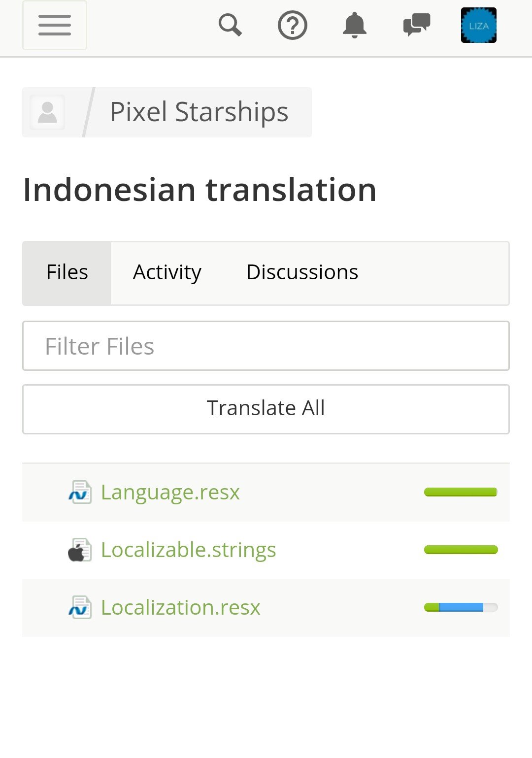Open messages via chat bubbles icon
Viewport: 532px width, 758px height.
[x=417, y=25]
